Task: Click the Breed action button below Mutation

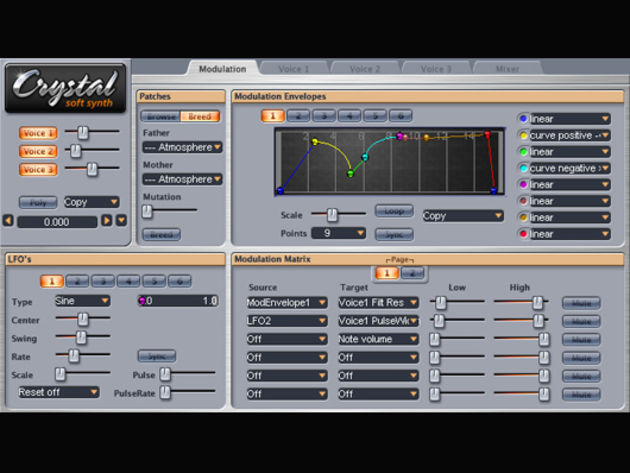Action: pos(162,235)
